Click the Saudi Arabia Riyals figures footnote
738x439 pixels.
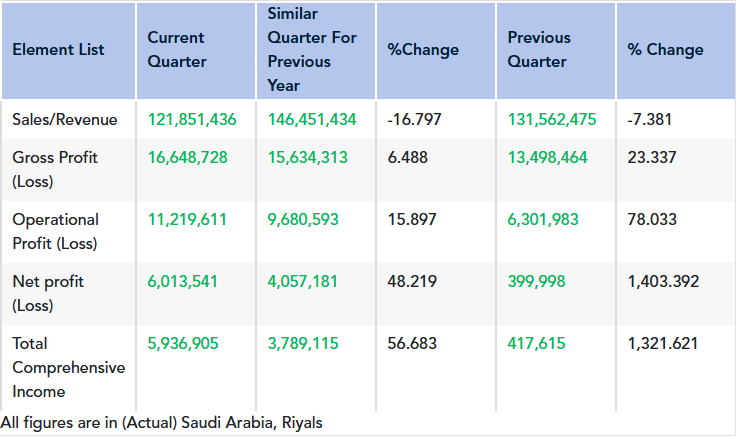click(x=162, y=423)
